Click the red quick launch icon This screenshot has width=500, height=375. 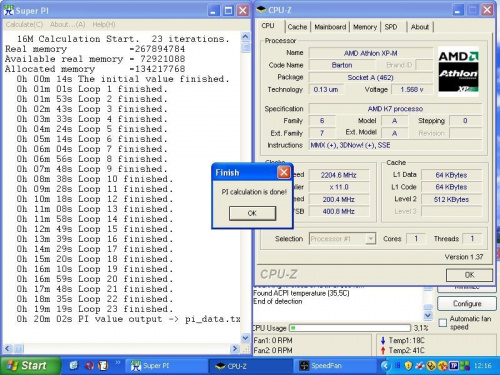coord(89,366)
